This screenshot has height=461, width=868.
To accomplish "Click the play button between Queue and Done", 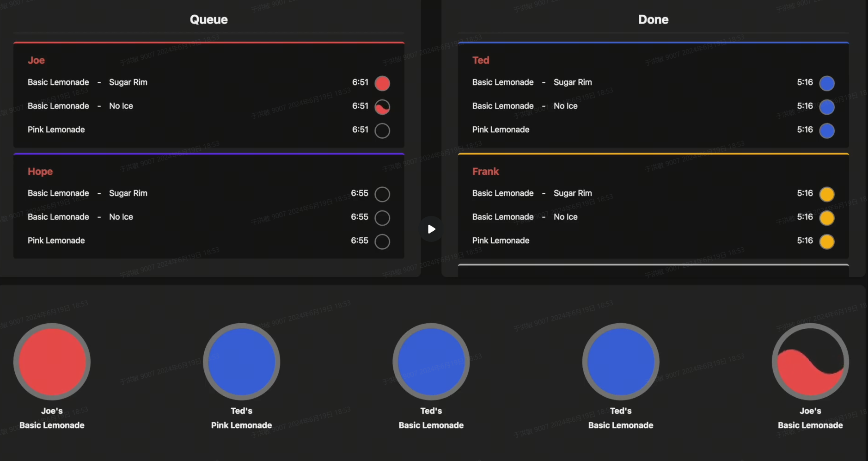I will point(431,229).
